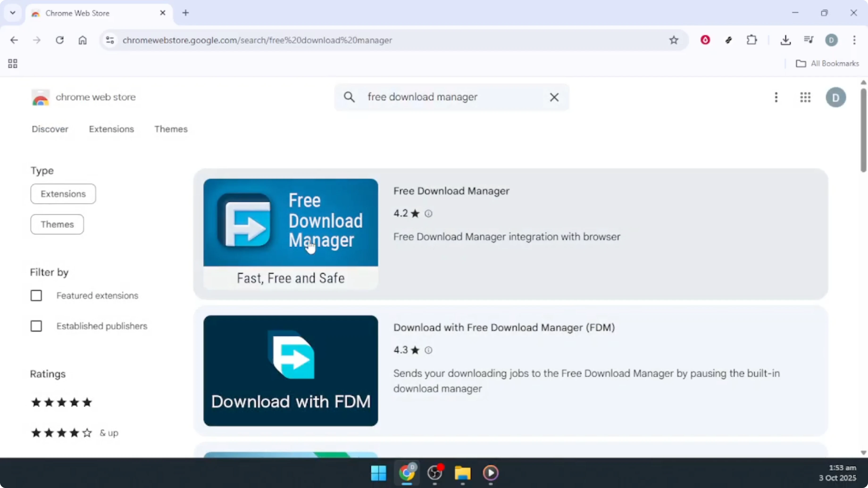This screenshot has height=488, width=868.
Task: Enable the Established publishers checkbox
Action: click(x=36, y=326)
